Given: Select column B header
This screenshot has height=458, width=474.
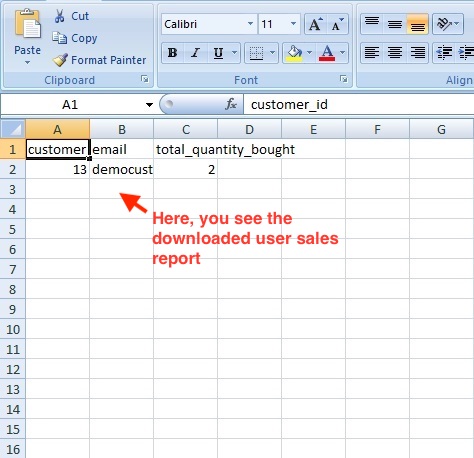Looking at the screenshot, I should 122,129.
